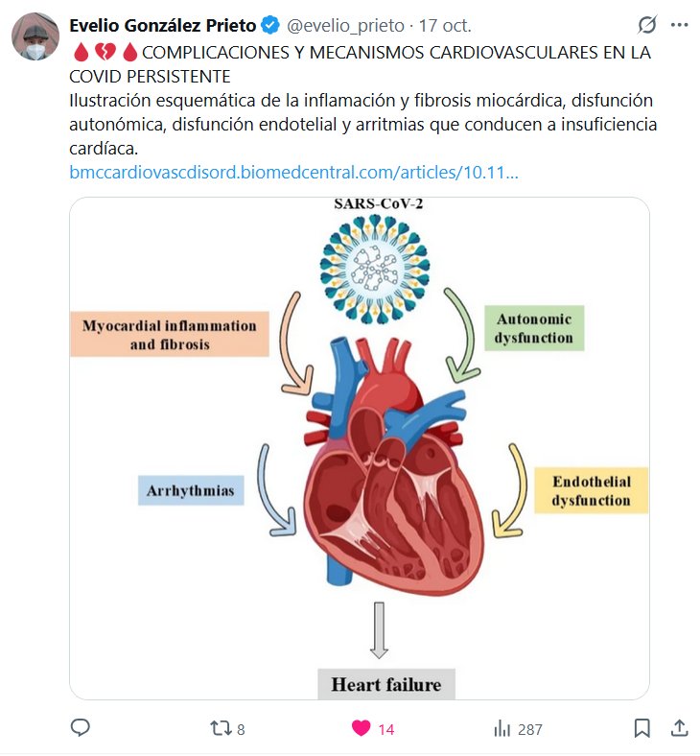
Task: Click the blue verified badge
Action: tap(271, 26)
